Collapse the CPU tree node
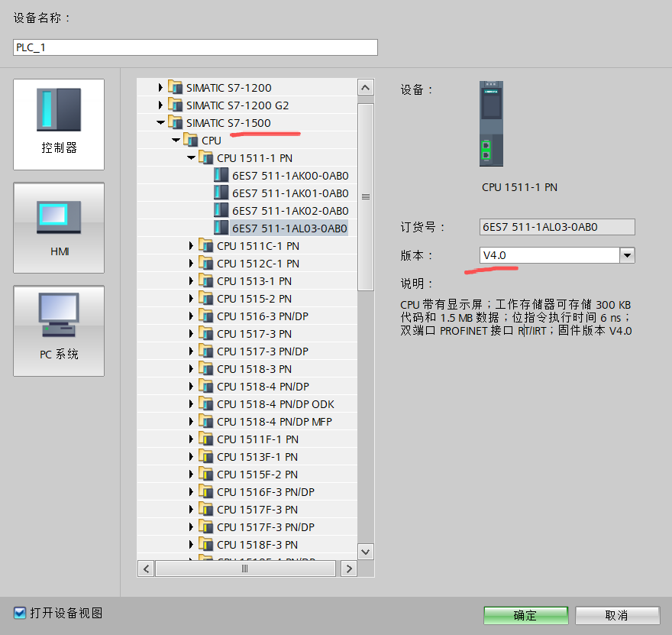 [x=176, y=140]
